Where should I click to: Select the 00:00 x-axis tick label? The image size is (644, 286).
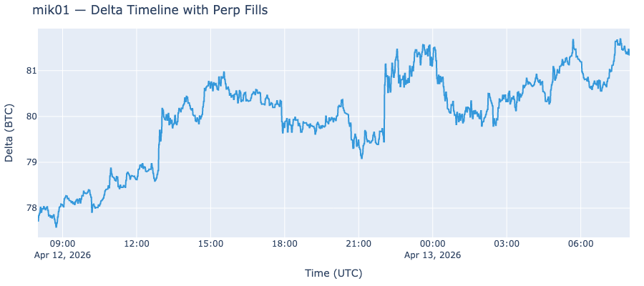pyautogui.click(x=432, y=244)
